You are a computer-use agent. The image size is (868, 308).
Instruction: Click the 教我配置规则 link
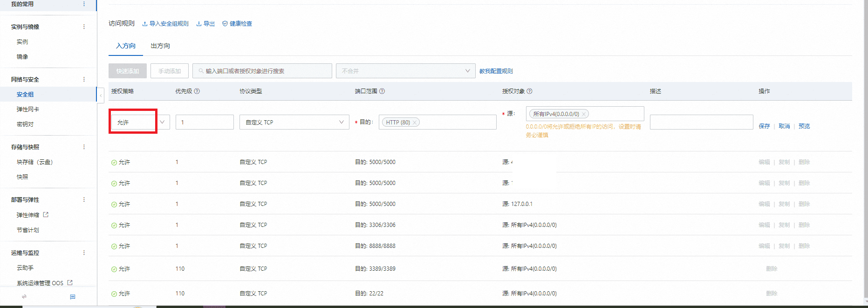click(x=496, y=71)
